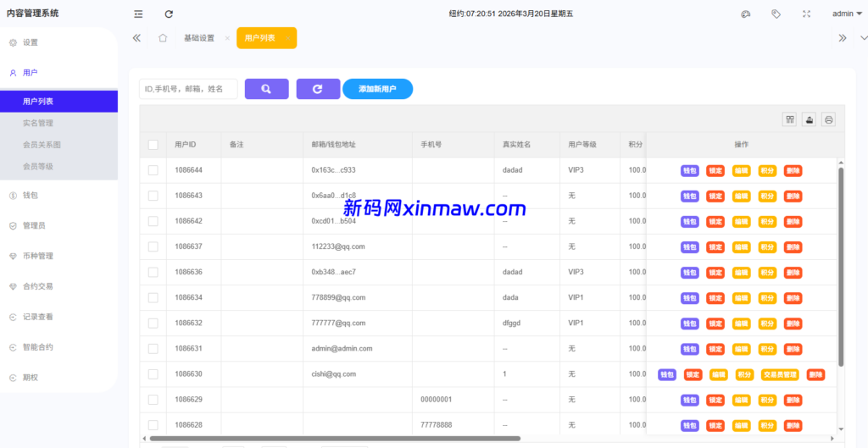Click 积分 for user 1086637
This screenshot has width=868, height=448.
pos(767,247)
